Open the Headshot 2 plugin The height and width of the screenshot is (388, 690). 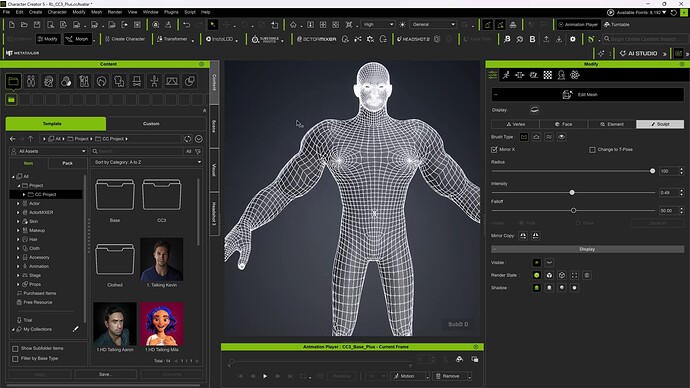[413, 39]
